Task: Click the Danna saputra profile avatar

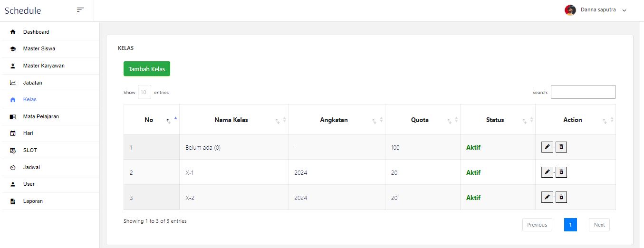Action: 570,10
